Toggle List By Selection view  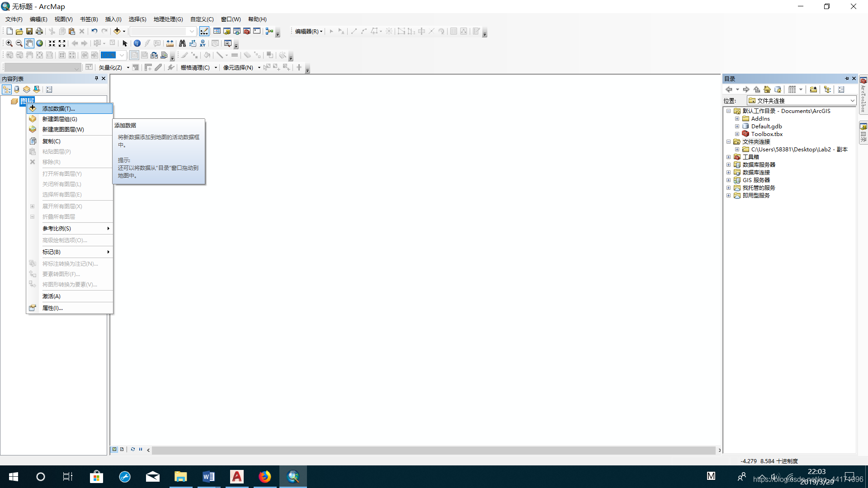(37, 89)
